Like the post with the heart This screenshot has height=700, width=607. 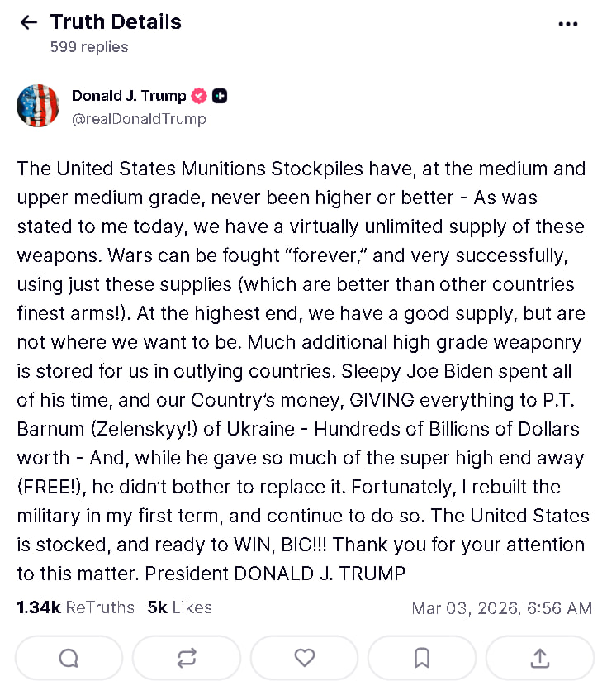point(305,658)
